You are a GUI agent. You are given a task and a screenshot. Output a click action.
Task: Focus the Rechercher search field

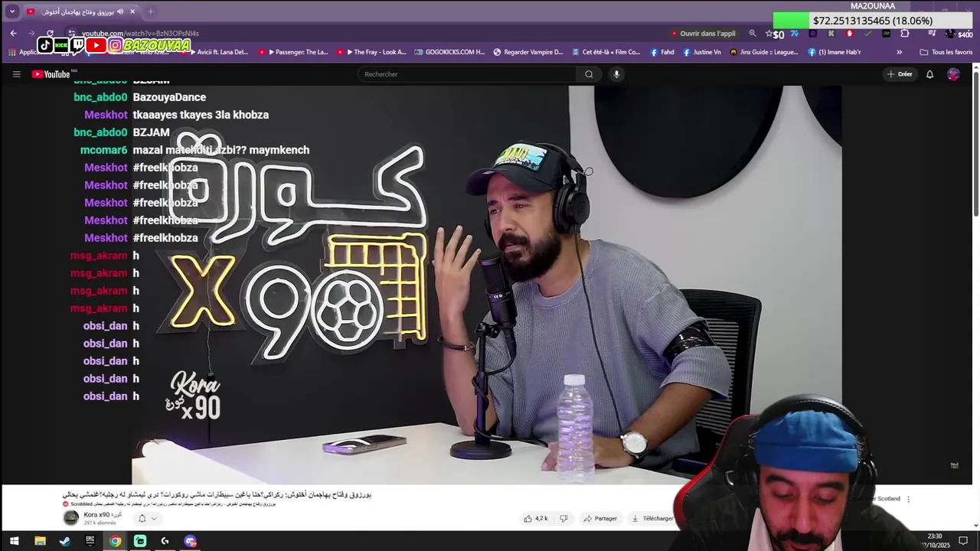click(467, 74)
